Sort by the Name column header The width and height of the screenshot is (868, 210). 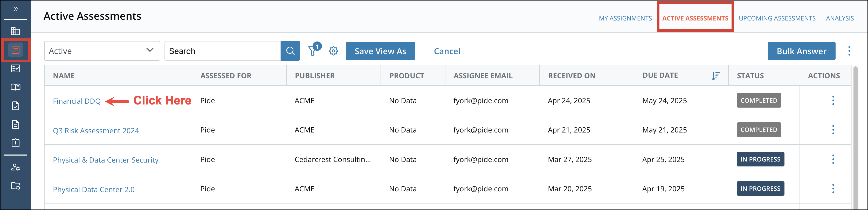[64, 76]
